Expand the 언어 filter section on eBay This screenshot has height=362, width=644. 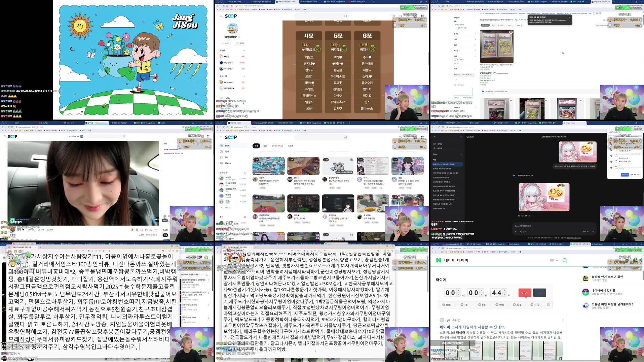tap(476, 39)
